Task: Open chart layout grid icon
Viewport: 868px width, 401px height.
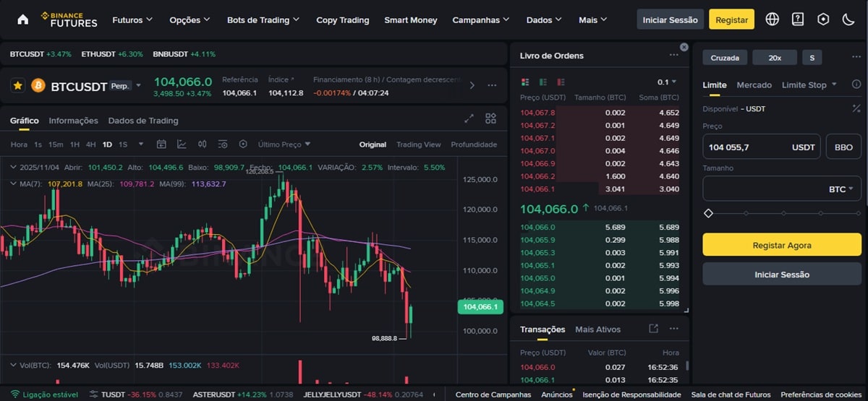Action: click(x=490, y=118)
